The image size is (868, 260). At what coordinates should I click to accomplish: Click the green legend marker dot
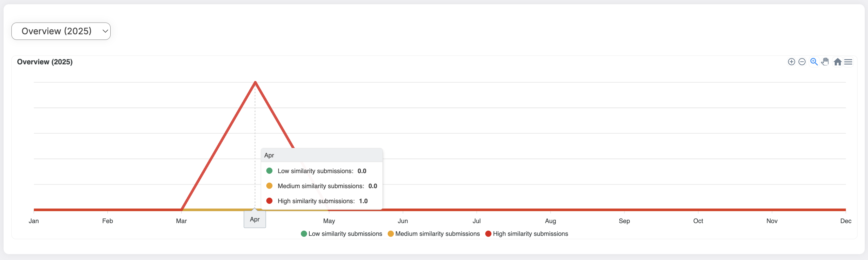point(303,234)
